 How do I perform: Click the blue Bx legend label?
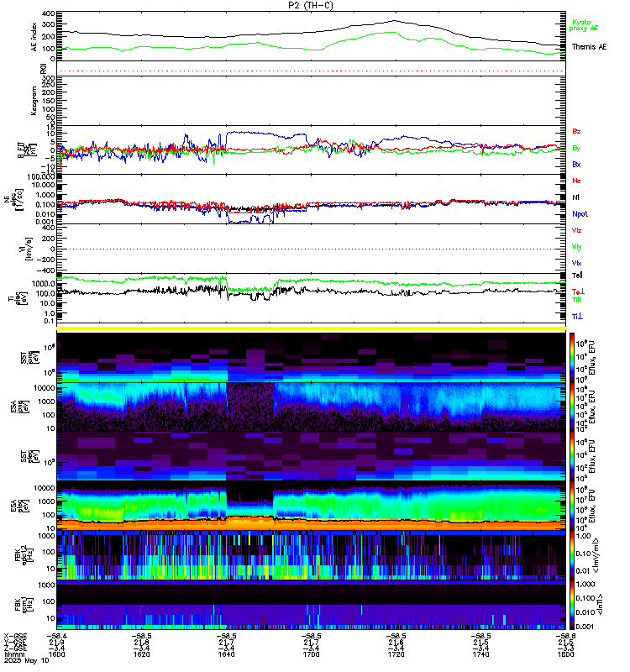click(576, 165)
